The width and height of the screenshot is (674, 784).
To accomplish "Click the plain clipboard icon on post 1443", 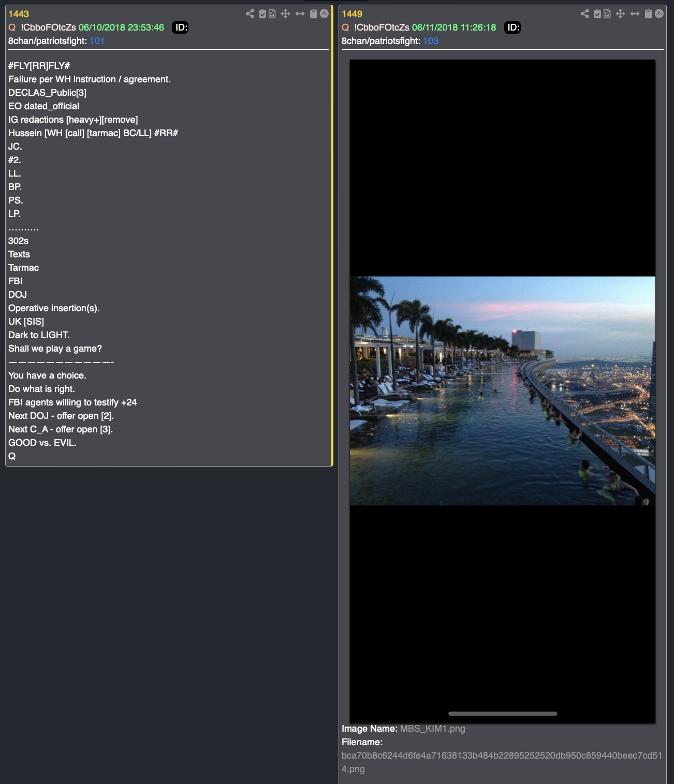I will 313,14.
